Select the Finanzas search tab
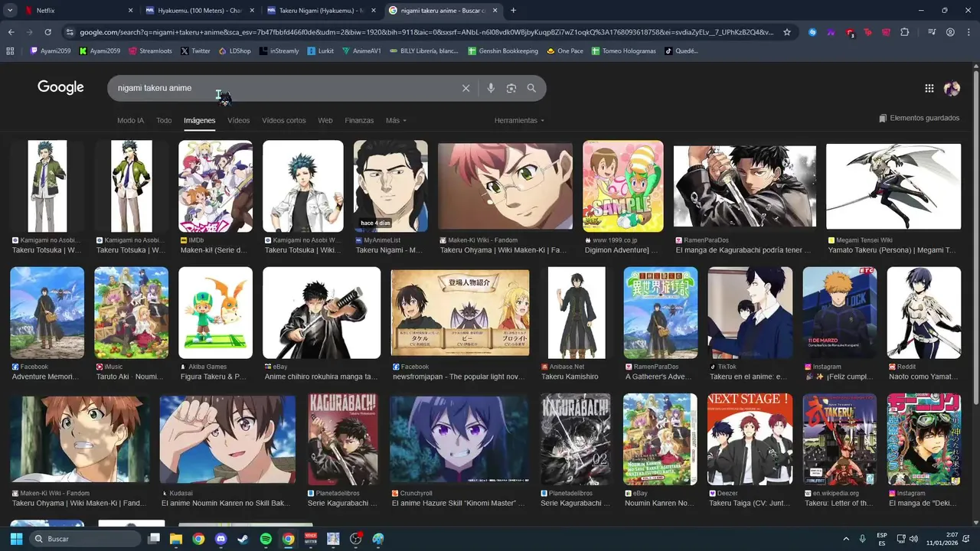The image size is (980, 551). (x=359, y=120)
